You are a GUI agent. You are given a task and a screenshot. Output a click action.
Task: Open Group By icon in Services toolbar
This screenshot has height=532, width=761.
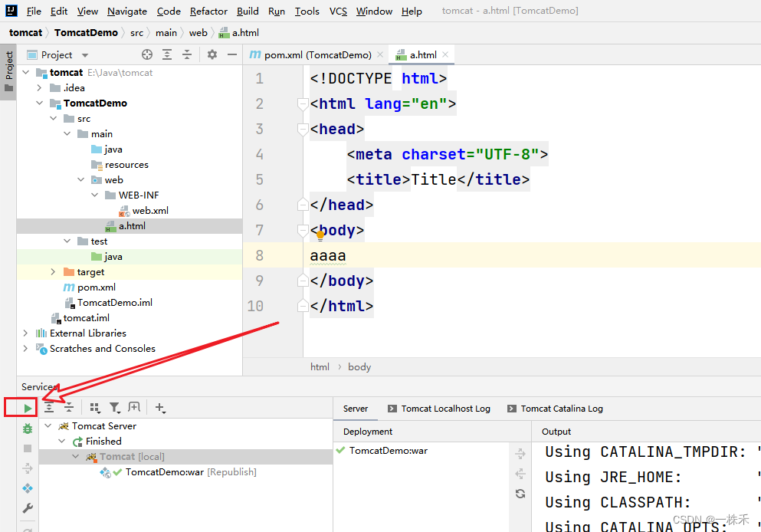point(94,408)
